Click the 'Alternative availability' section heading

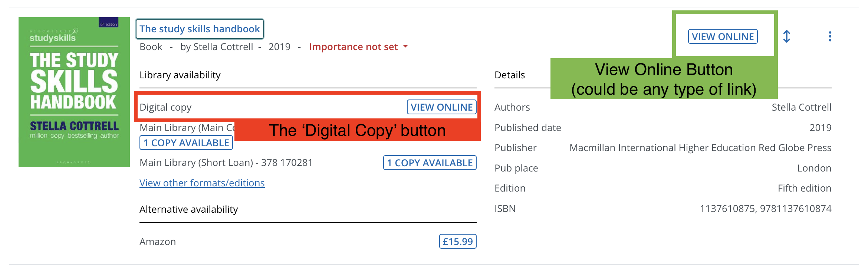(188, 209)
